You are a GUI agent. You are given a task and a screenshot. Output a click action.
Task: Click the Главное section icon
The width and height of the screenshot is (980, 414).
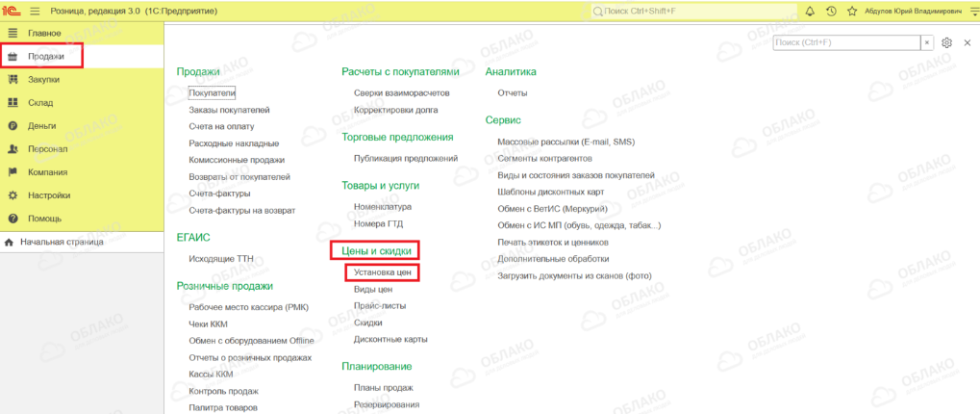(x=13, y=33)
